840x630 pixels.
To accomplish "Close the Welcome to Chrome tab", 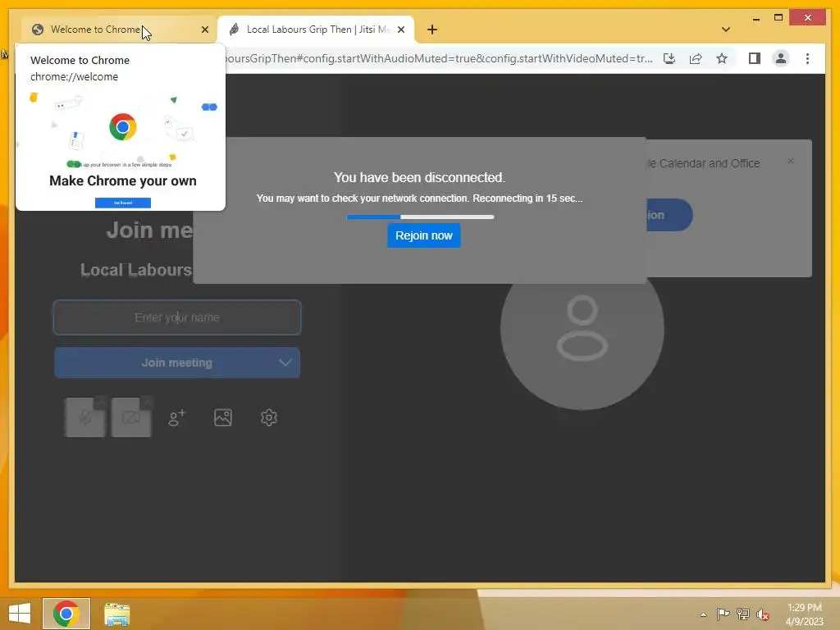I will pyautogui.click(x=204, y=30).
